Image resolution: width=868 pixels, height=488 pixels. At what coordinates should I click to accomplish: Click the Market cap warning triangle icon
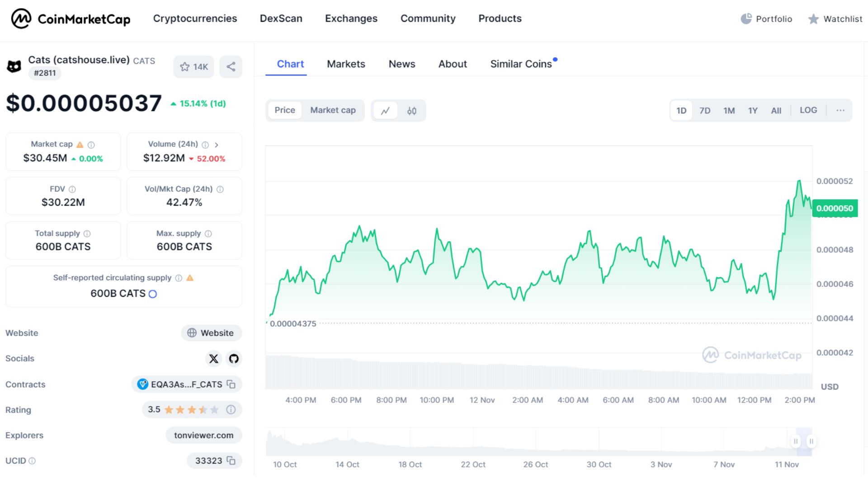[x=80, y=145]
